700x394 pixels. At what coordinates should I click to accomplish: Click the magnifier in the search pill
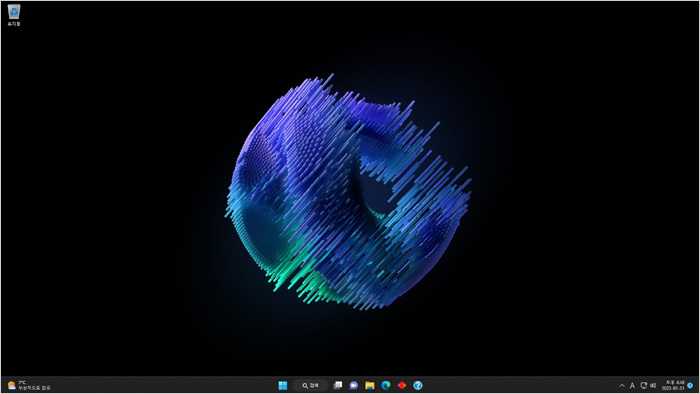(305, 386)
